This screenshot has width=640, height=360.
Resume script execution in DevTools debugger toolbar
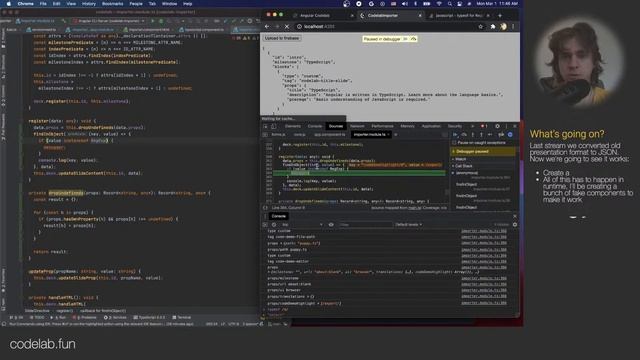455,135
